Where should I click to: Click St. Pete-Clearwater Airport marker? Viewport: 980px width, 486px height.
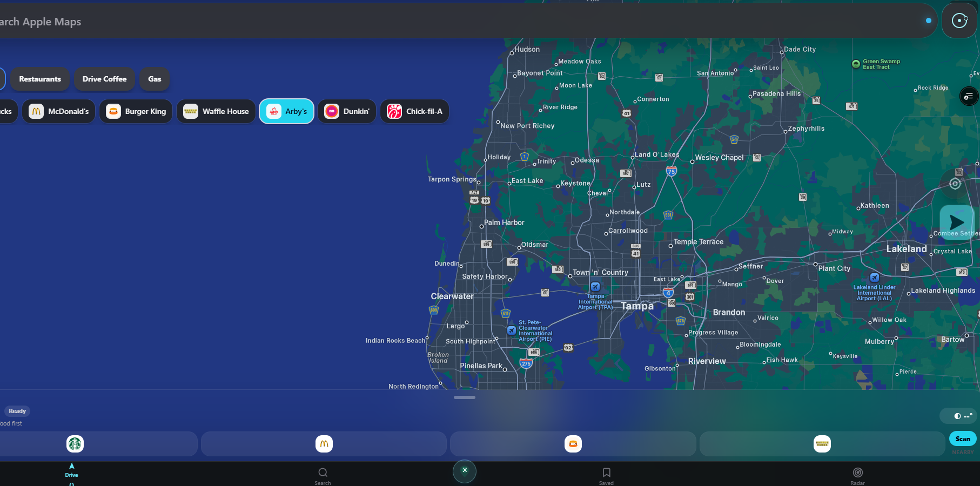[x=511, y=330]
